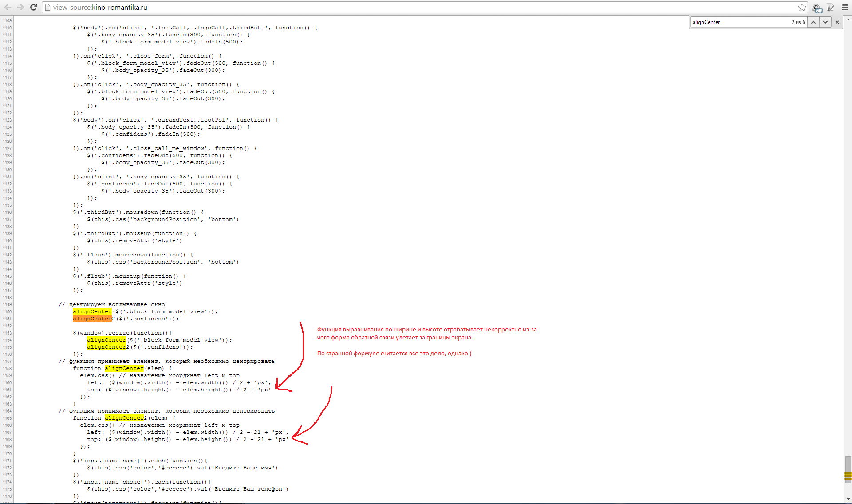Jump to previous alignCenter search match

click(813, 22)
